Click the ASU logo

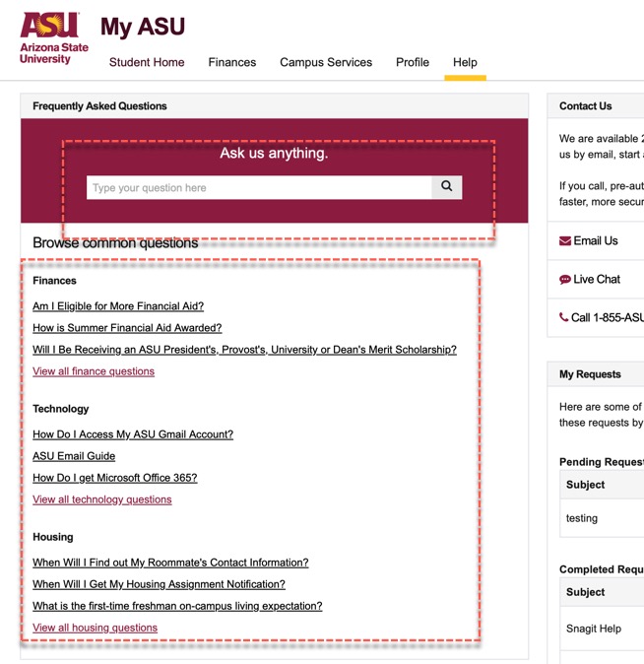tap(54, 38)
